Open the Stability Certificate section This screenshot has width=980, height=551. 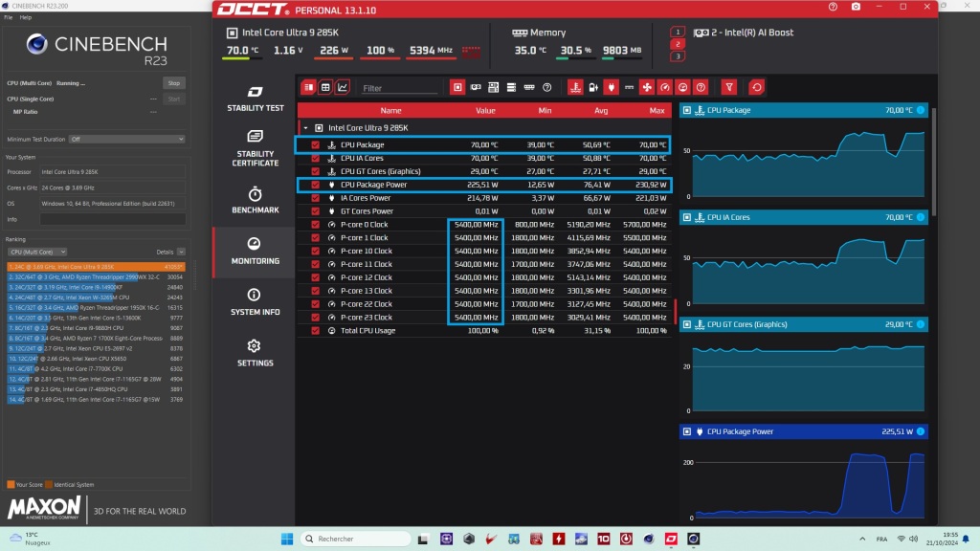255,148
